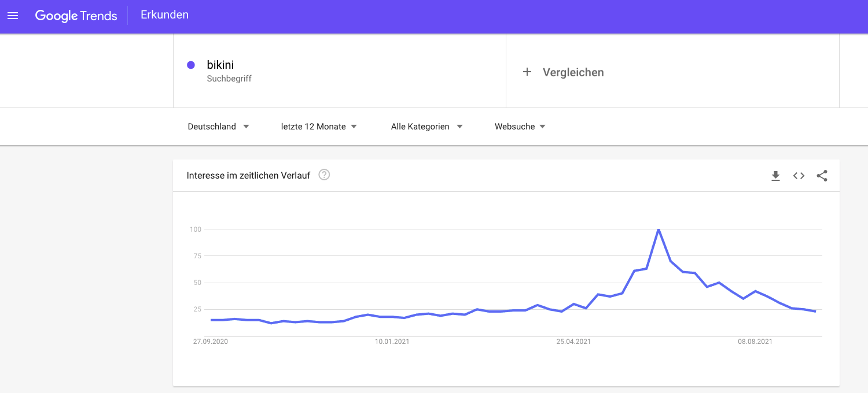The width and height of the screenshot is (868, 393).
Task: Click the Suchbegriff label under bikini
Action: point(229,79)
